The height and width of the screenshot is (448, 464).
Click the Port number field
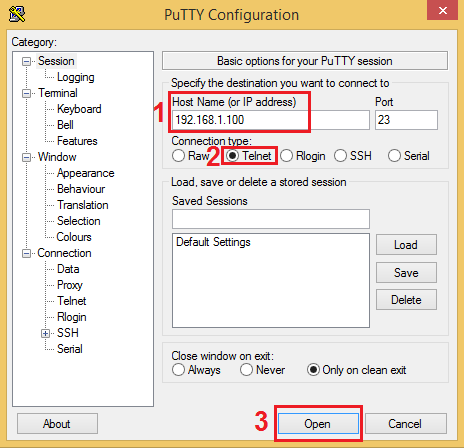click(x=406, y=120)
